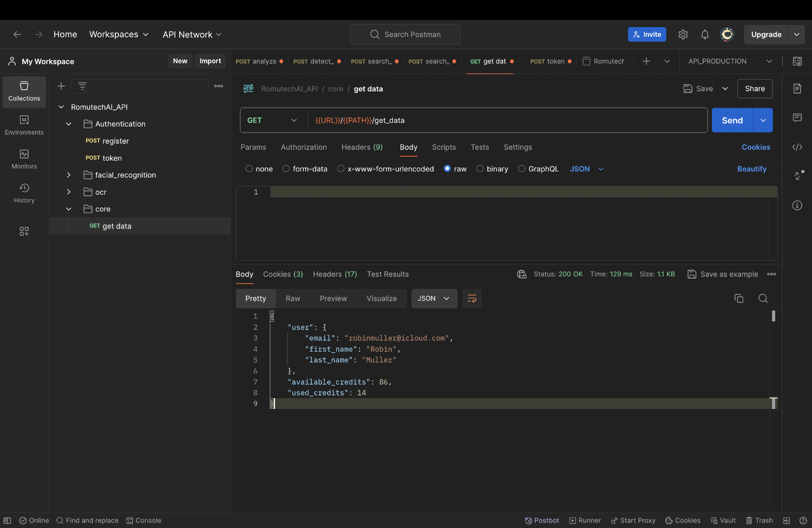Open the Collections sidebar panel
812x528 pixels.
tap(24, 91)
